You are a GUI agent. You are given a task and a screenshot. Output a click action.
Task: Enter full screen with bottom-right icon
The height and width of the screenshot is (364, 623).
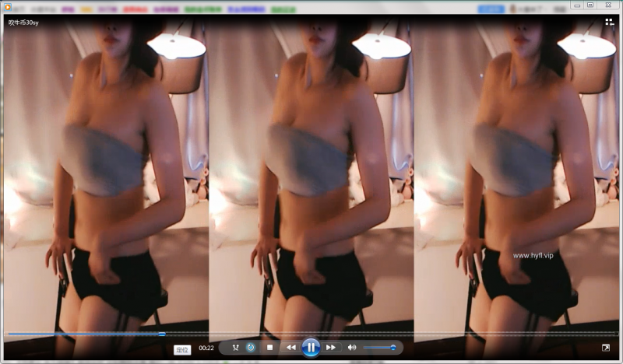click(606, 348)
